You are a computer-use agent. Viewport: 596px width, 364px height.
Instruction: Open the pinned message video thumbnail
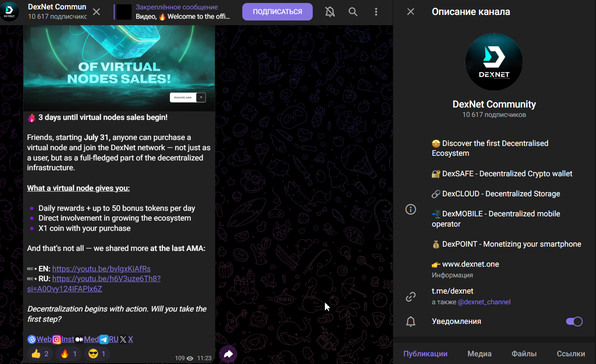tap(124, 12)
